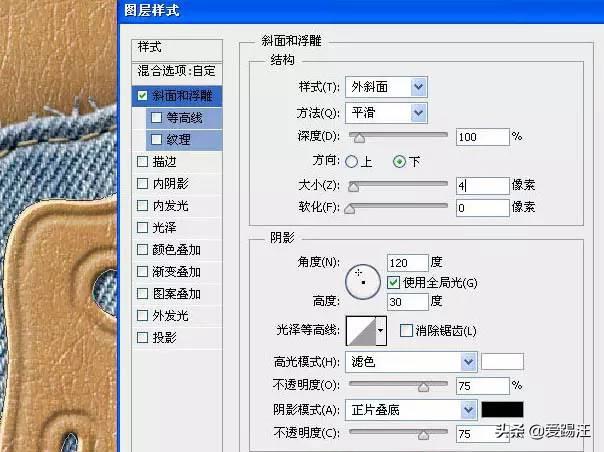This screenshot has height=452, width=604.
Task: Open the 样式(T) dropdown showing 外斜面
Action: [x=386, y=87]
